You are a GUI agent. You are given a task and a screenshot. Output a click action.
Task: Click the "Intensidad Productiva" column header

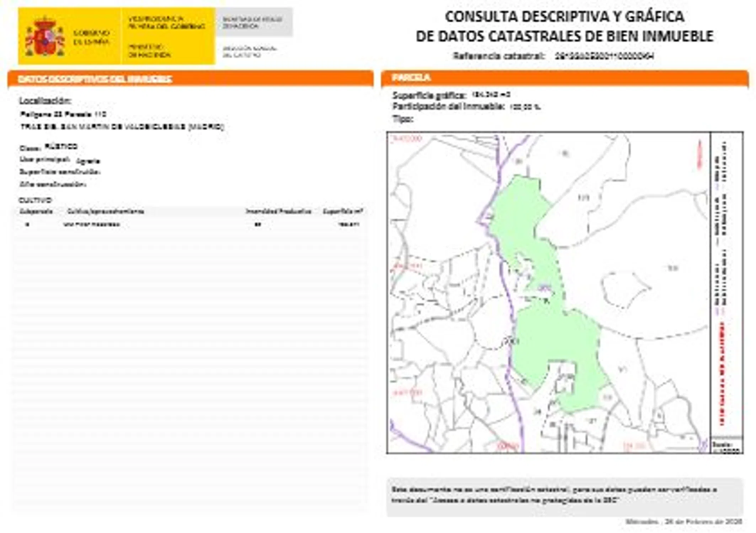coord(278,211)
